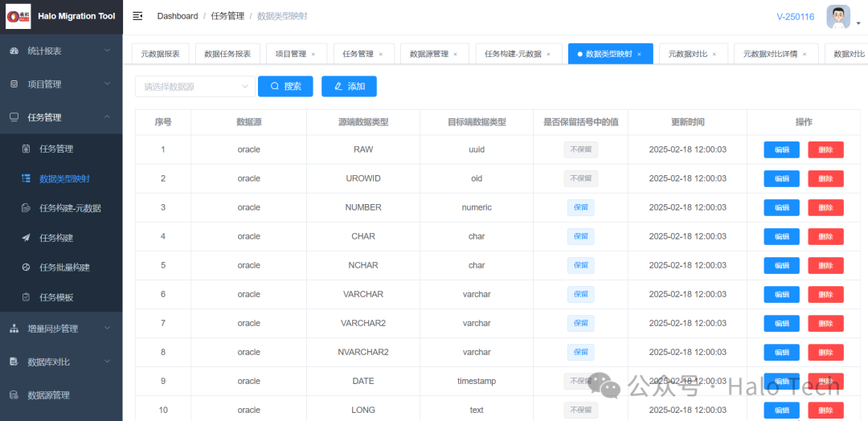Click the 任务模板 clipboard icon

[26, 297]
